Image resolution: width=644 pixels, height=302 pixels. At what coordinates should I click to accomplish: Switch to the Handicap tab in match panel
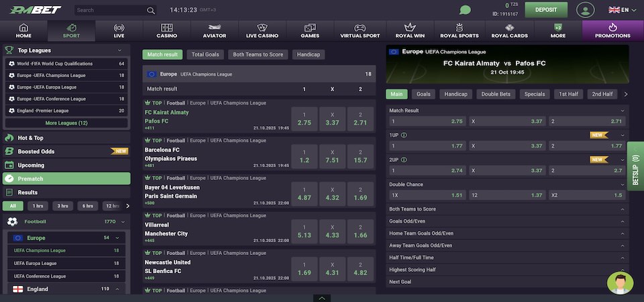455,95
